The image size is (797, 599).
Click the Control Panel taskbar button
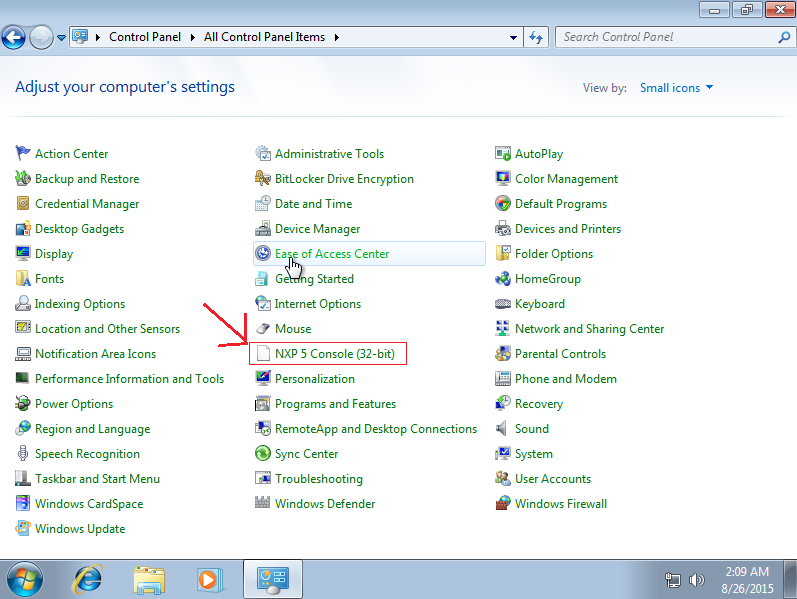pos(273,579)
